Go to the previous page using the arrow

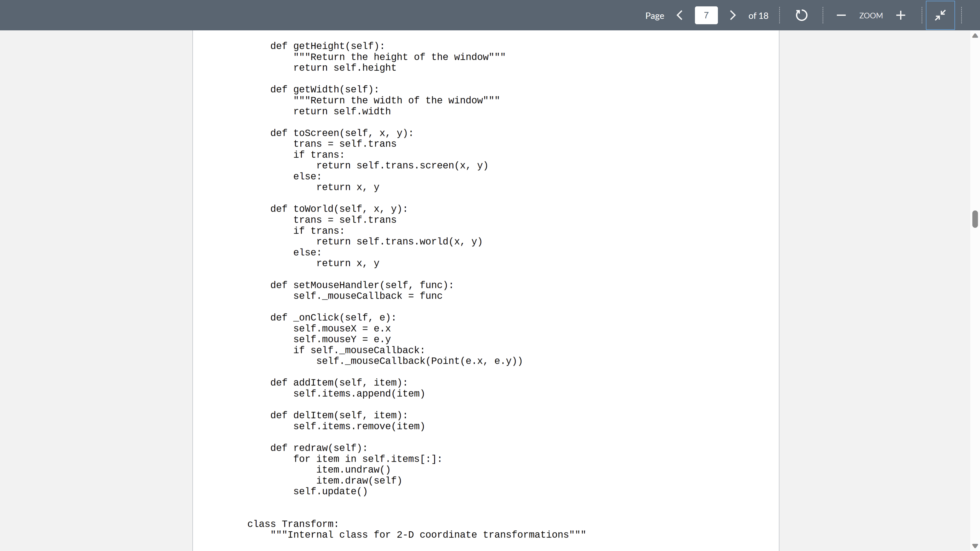(x=679, y=15)
